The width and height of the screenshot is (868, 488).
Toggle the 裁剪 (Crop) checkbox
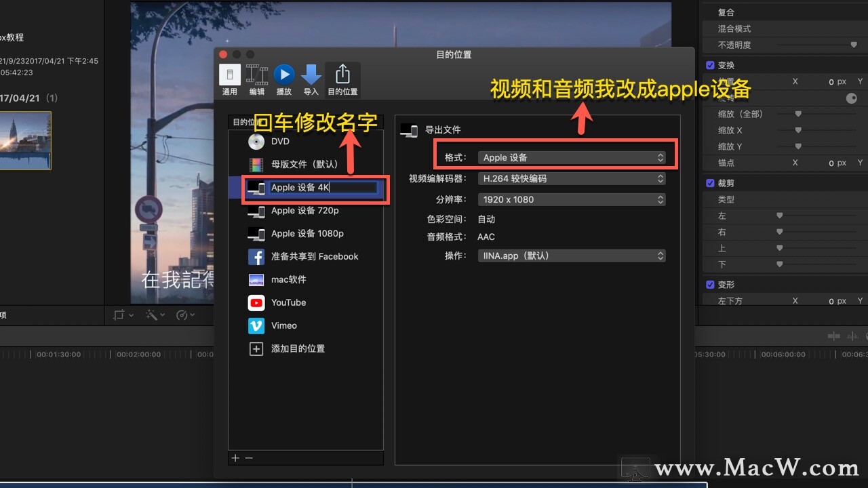pyautogui.click(x=710, y=183)
